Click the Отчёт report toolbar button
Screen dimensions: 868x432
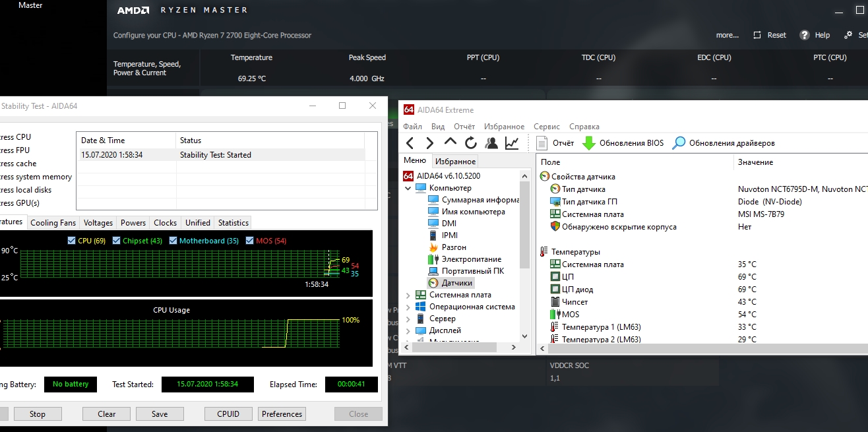pyautogui.click(x=555, y=143)
